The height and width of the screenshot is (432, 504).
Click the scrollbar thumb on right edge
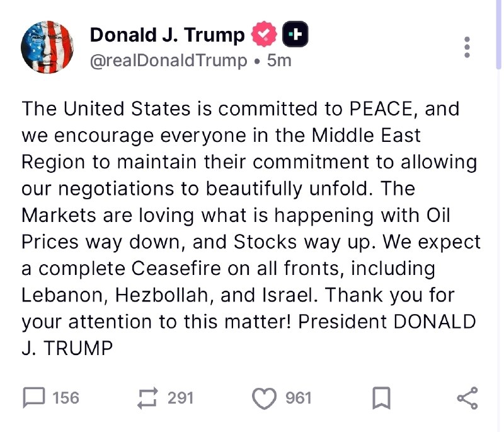498,35
